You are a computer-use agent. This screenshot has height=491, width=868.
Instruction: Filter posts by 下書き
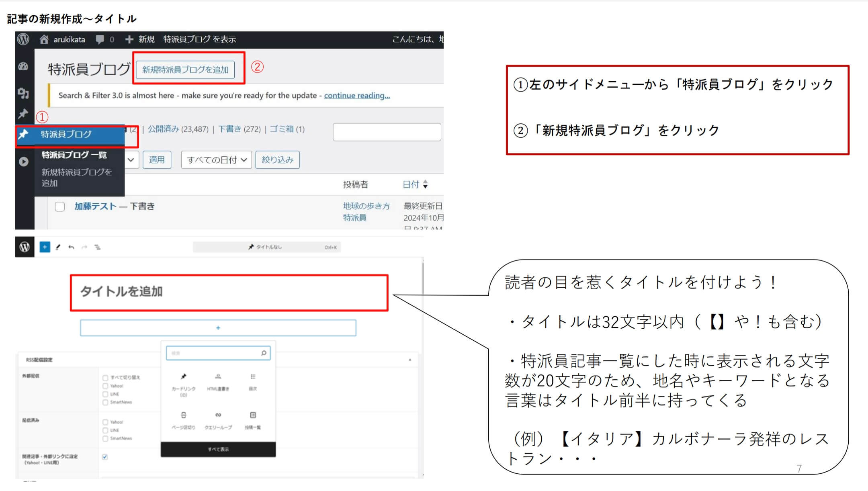[229, 129]
